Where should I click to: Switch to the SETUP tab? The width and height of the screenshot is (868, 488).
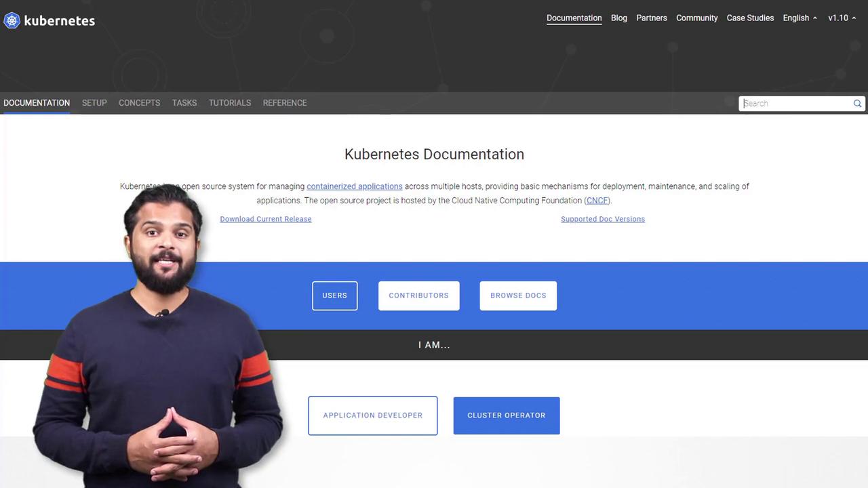click(x=94, y=103)
